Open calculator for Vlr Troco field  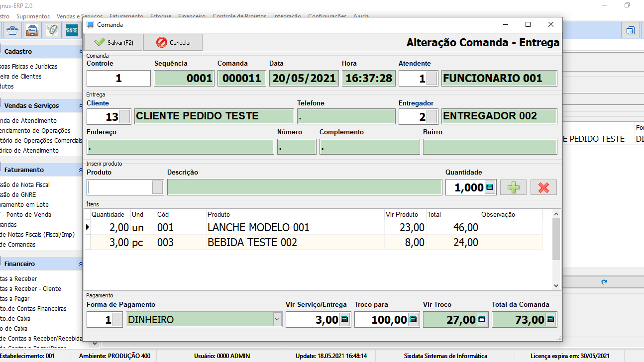tap(482, 320)
